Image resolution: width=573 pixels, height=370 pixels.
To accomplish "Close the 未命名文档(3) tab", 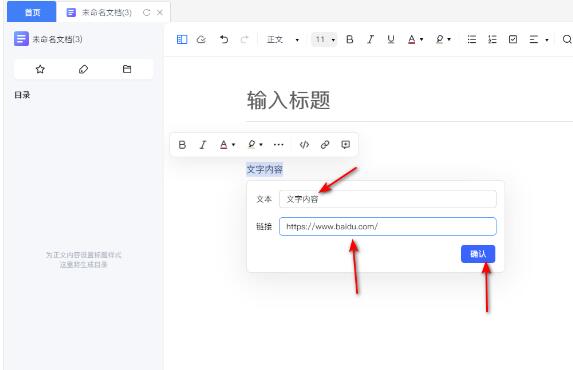I will click(x=160, y=12).
